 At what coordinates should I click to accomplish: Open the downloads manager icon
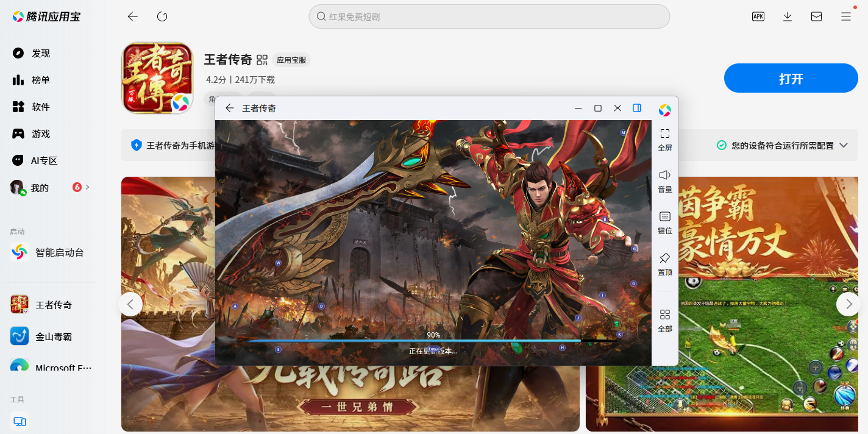pyautogui.click(x=787, y=16)
